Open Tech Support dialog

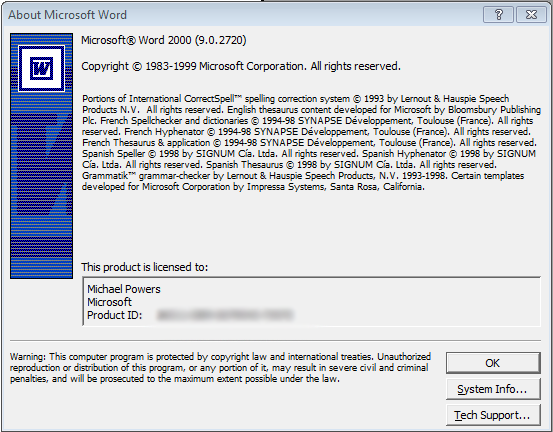click(493, 415)
